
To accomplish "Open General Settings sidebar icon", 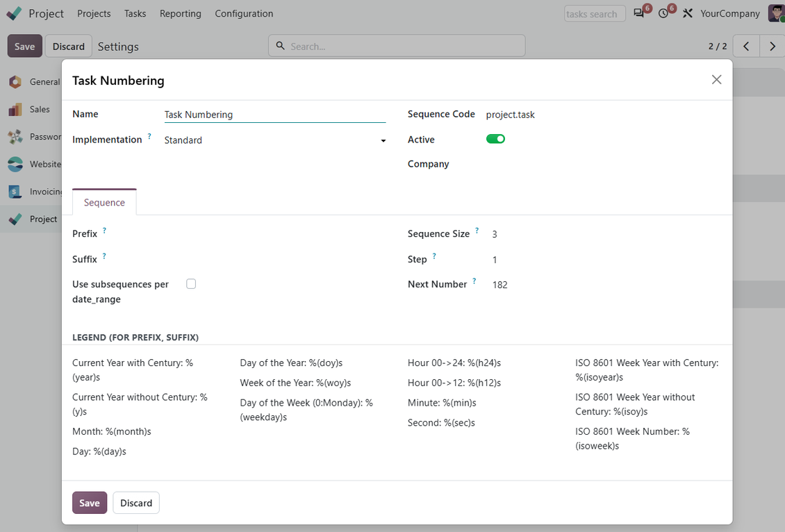I will click(15, 81).
